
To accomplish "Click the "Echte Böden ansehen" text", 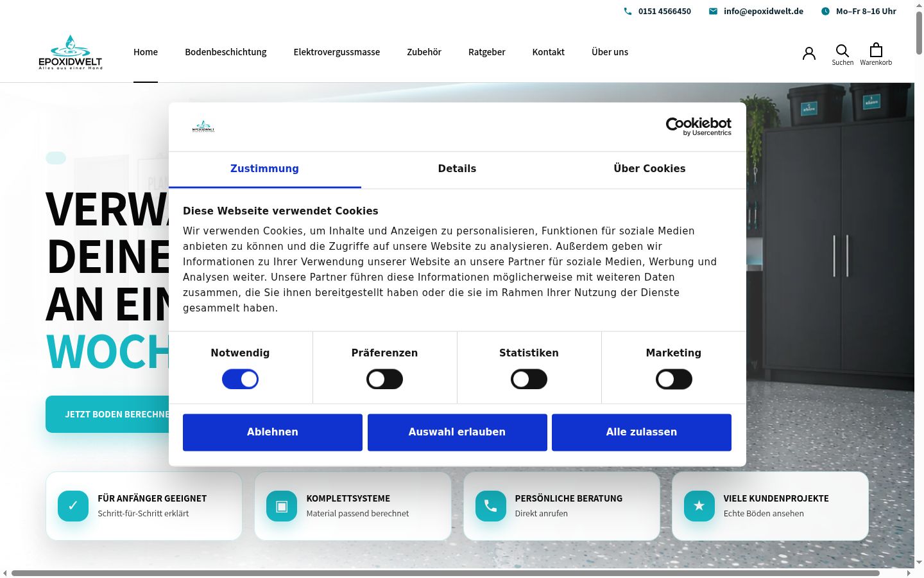I will (764, 513).
